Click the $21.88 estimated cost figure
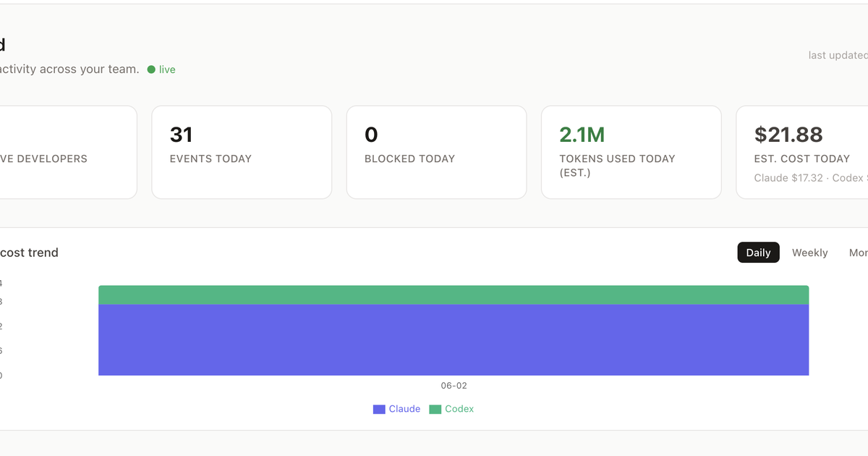The height and width of the screenshot is (456, 868). (788, 135)
